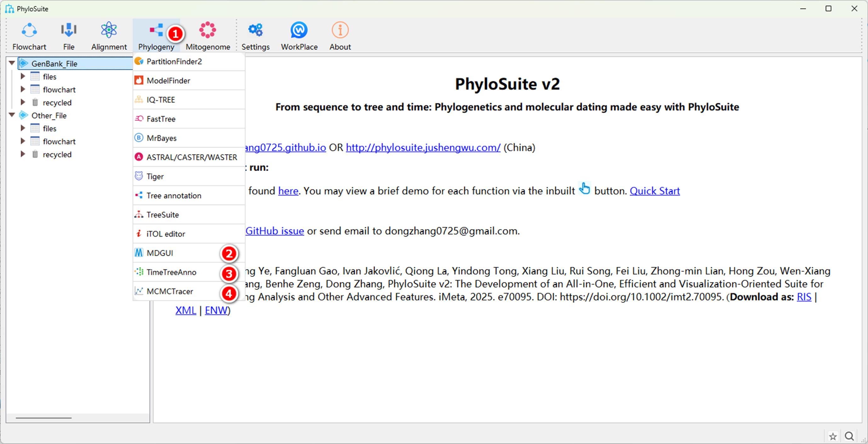Collapse the Other_File tree node

coord(12,115)
